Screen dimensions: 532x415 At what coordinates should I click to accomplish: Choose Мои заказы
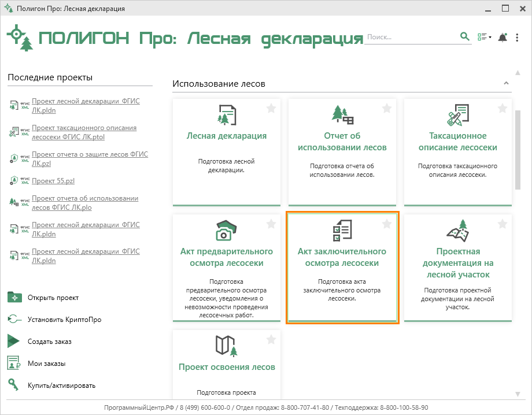coord(46,364)
